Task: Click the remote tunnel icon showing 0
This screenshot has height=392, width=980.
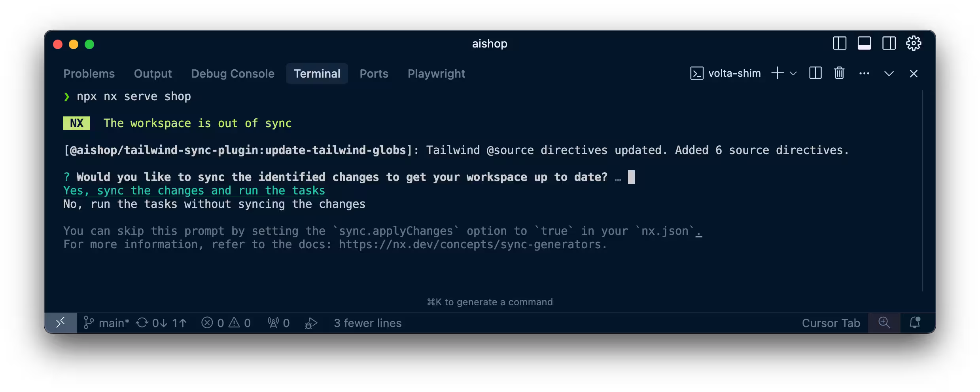Action: [278, 323]
